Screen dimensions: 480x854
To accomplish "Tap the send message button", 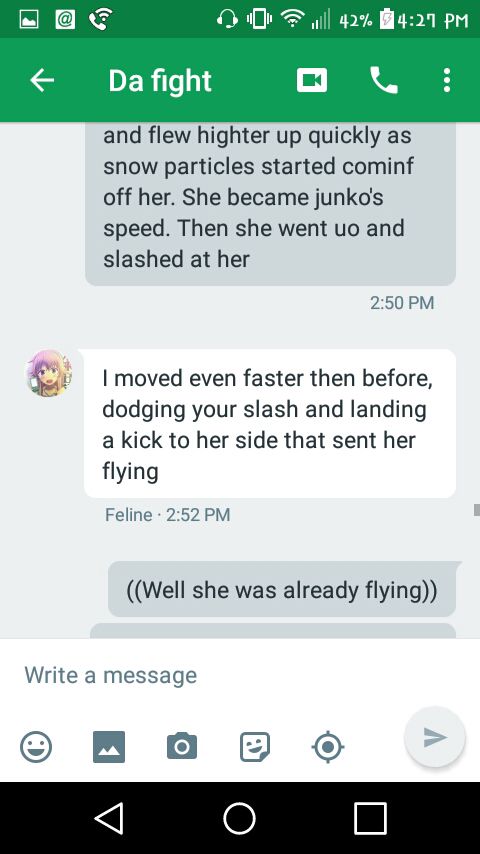I will tap(435, 737).
